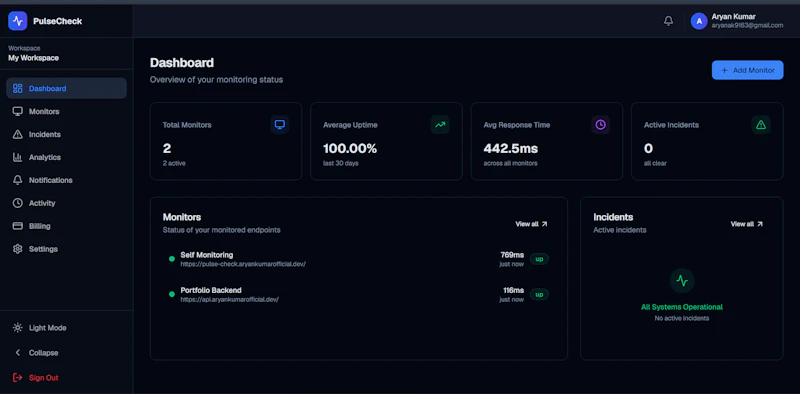The height and width of the screenshot is (394, 800).
Task: Click the blue monitor icon on Total Monitors card
Action: coord(280,125)
